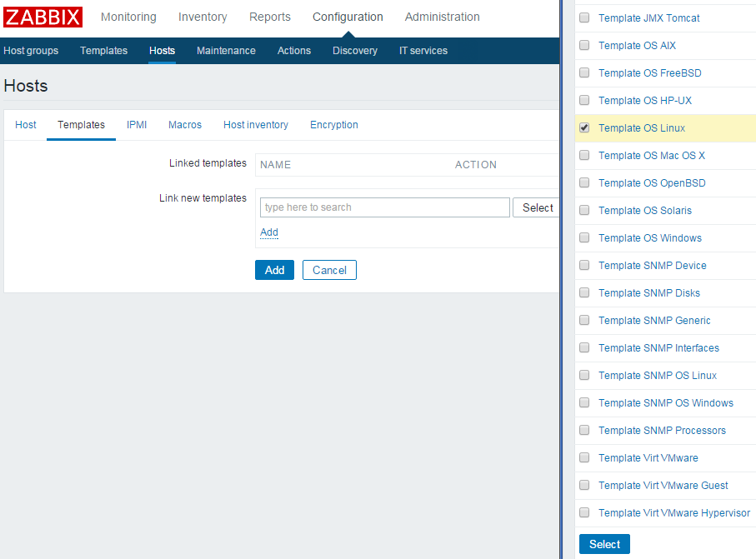Check Template JMX Tomcat checkbox

click(584, 17)
